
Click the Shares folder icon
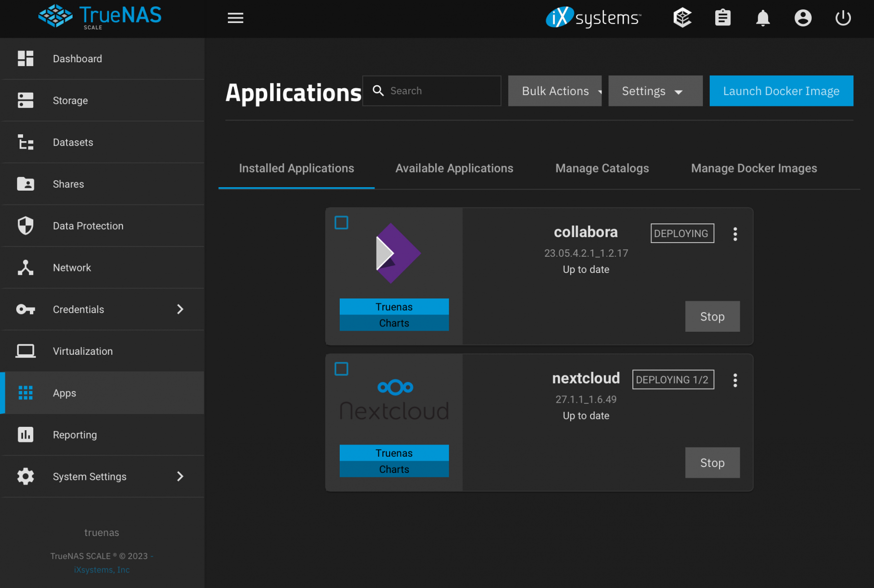pos(25,184)
